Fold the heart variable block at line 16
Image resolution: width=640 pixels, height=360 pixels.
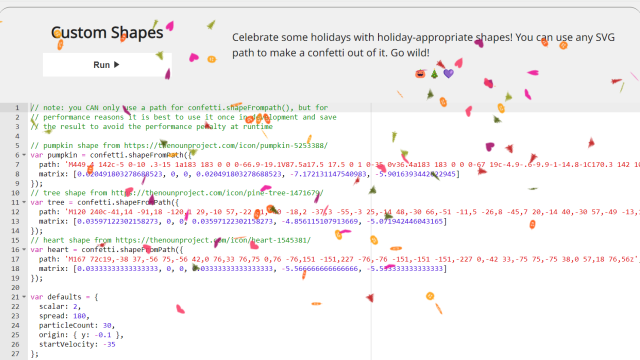tap(24, 250)
